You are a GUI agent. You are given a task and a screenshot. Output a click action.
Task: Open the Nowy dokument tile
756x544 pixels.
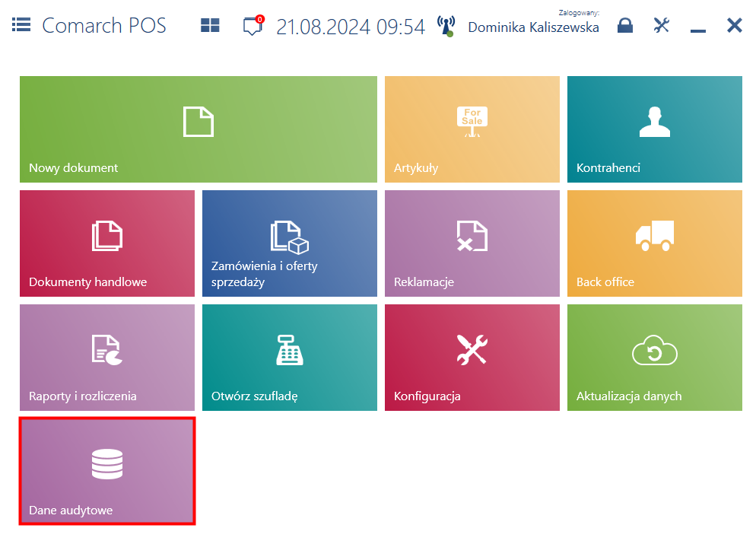199,129
